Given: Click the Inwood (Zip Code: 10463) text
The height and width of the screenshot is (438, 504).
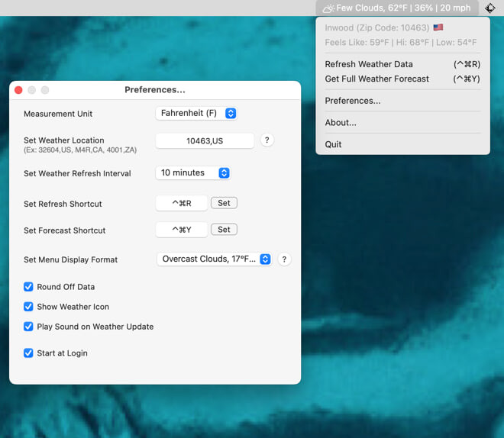Looking at the screenshot, I should (x=377, y=27).
